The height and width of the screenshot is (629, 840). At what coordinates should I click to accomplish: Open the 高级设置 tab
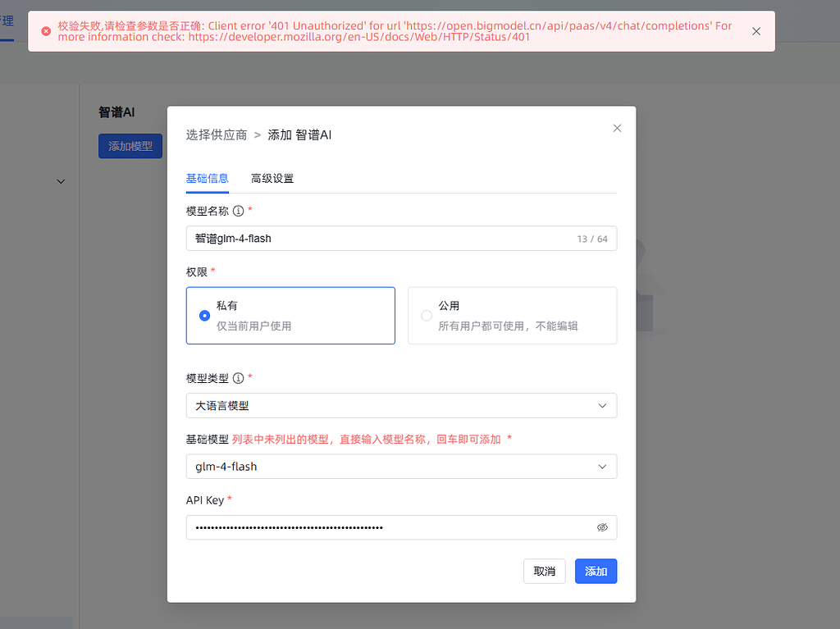[272, 179]
